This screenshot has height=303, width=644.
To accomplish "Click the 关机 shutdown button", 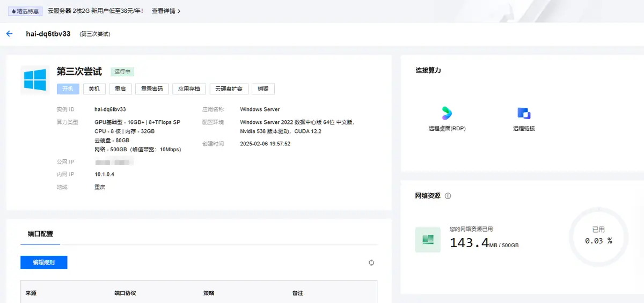I will coord(94,89).
